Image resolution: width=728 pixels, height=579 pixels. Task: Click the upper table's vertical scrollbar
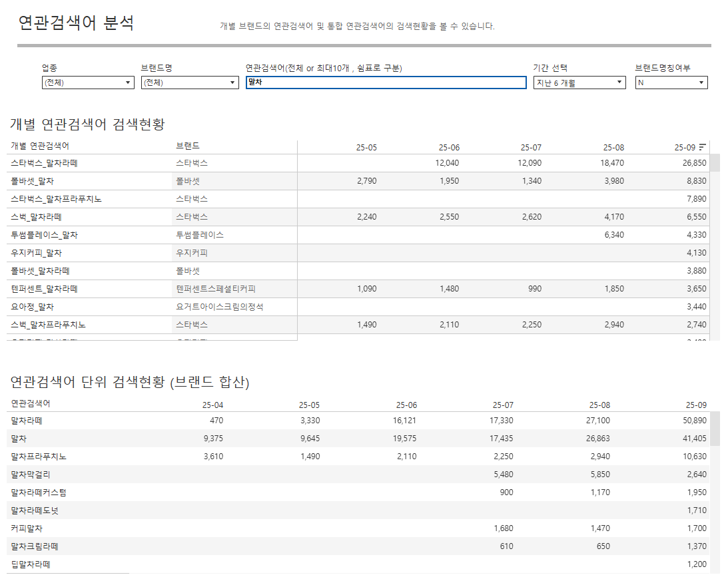715,162
